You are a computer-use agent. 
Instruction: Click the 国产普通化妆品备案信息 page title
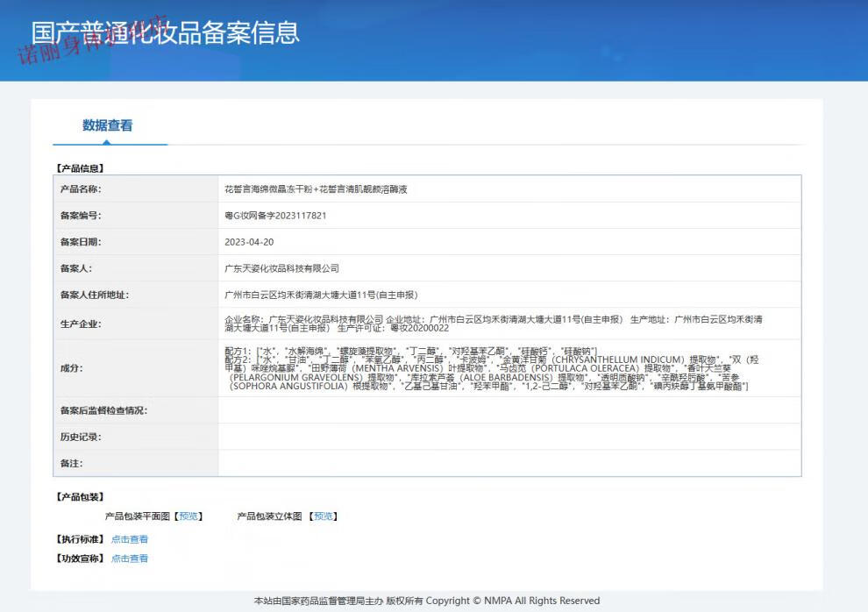point(166,32)
